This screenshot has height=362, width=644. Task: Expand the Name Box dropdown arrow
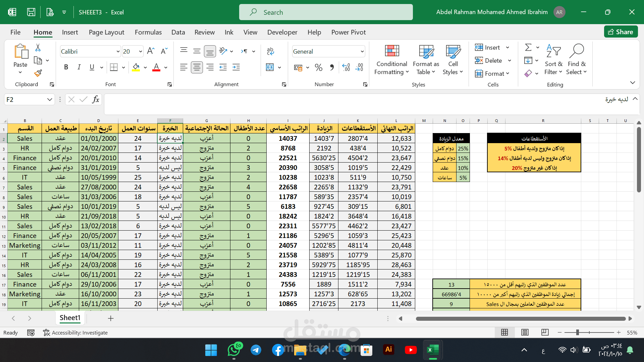point(49,99)
